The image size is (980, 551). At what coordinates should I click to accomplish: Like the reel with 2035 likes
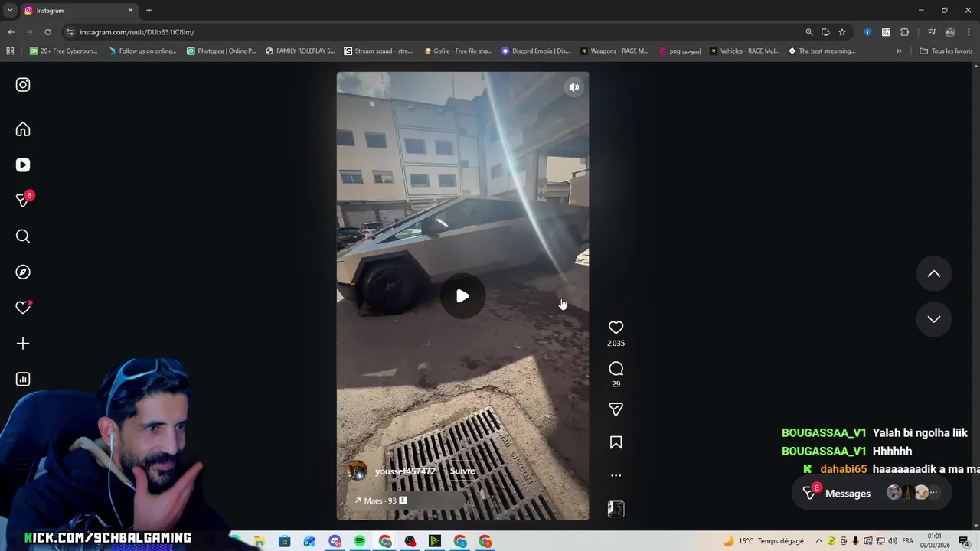pos(616,328)
